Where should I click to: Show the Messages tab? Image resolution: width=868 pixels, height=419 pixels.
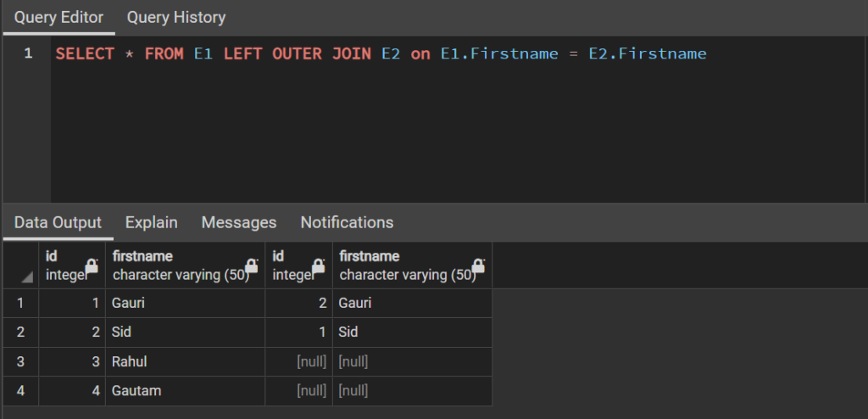coord(238,222)
